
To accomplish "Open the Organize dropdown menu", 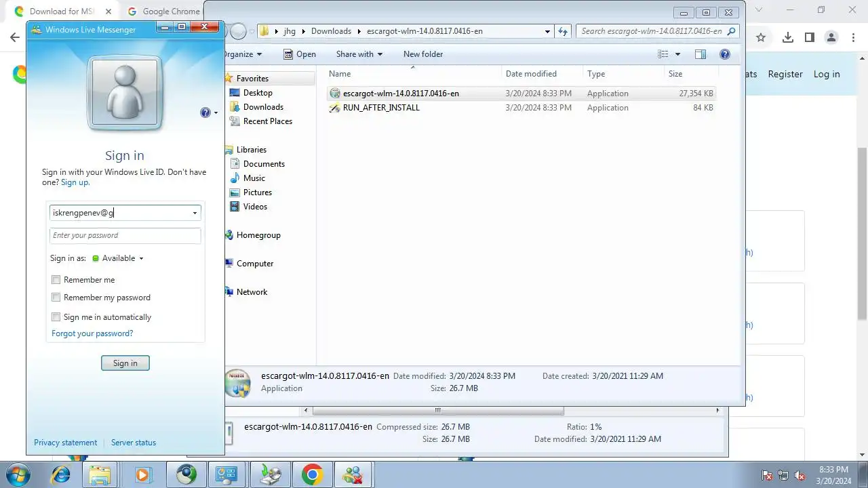I will [x=242, y=54].
